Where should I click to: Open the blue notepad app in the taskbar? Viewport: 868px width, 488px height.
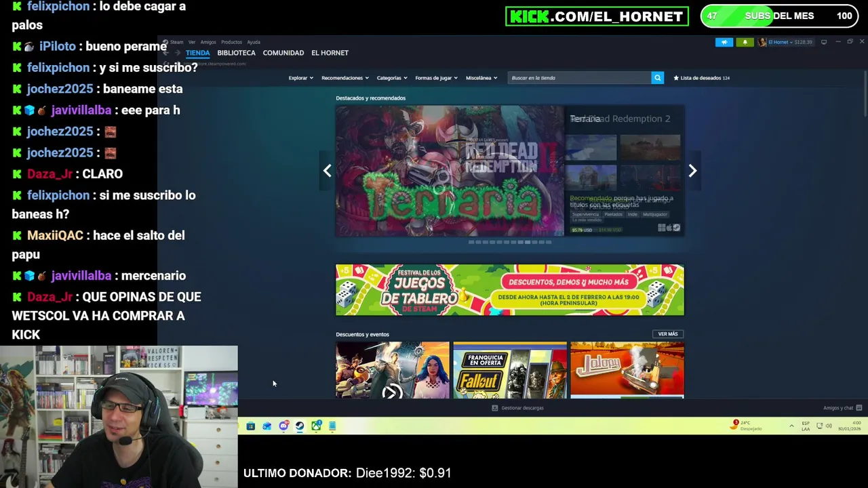tap(332, 426)
